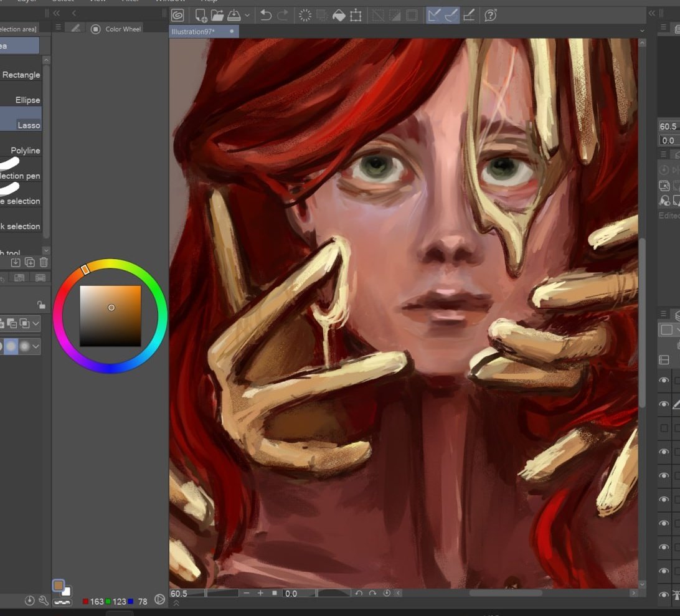Reset canvas rotation icon

pyautogui.click(x=387, y=593)
